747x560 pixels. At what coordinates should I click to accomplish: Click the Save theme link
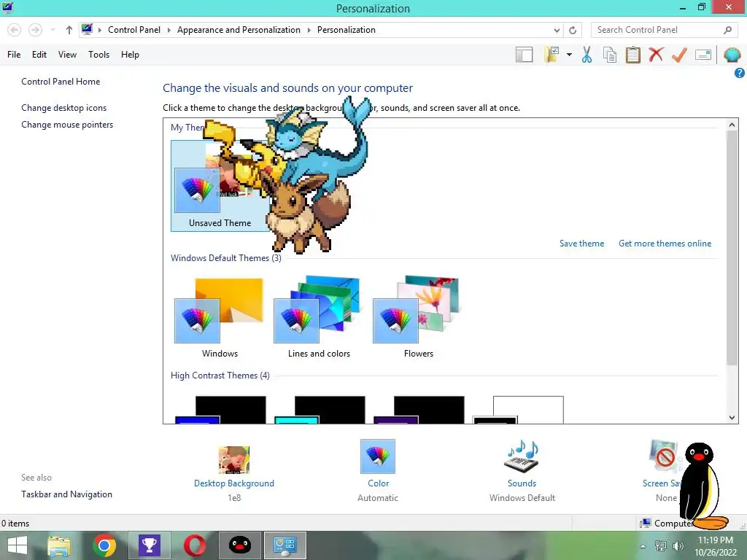pos(581,244)
